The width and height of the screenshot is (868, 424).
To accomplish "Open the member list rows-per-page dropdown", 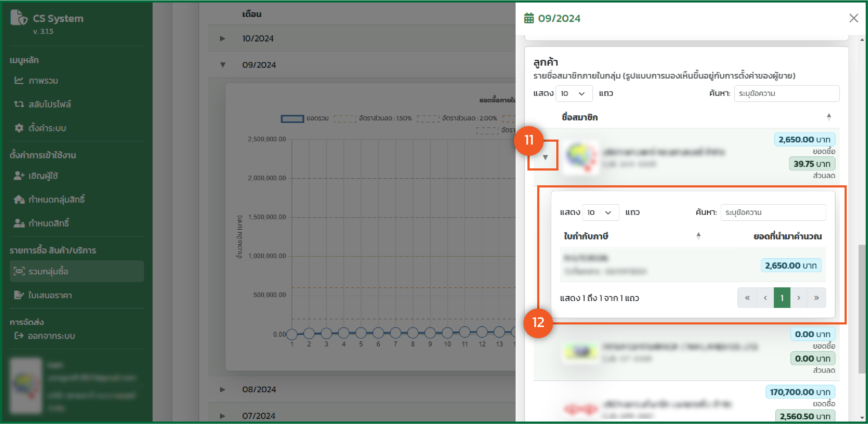I will pos(574,93).
